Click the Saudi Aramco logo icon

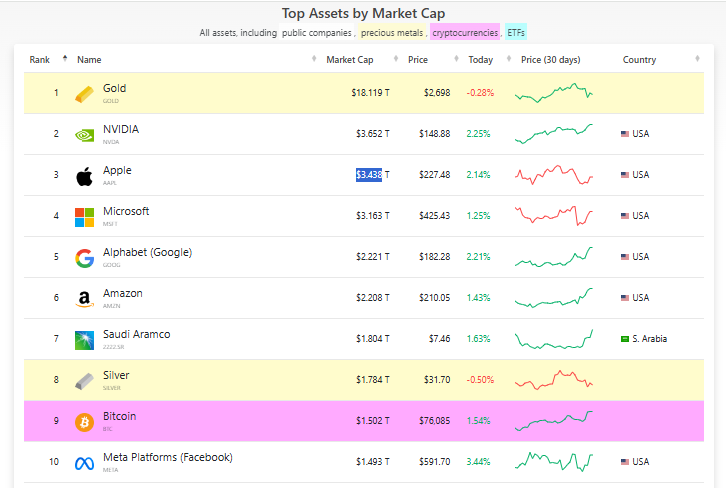pos(85,340)
